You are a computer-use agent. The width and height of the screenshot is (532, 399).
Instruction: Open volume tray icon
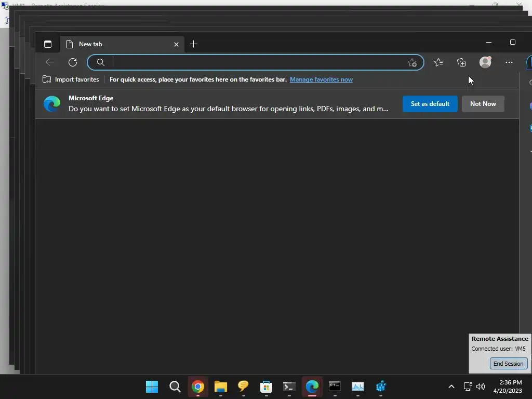click(x=481, y=387)
